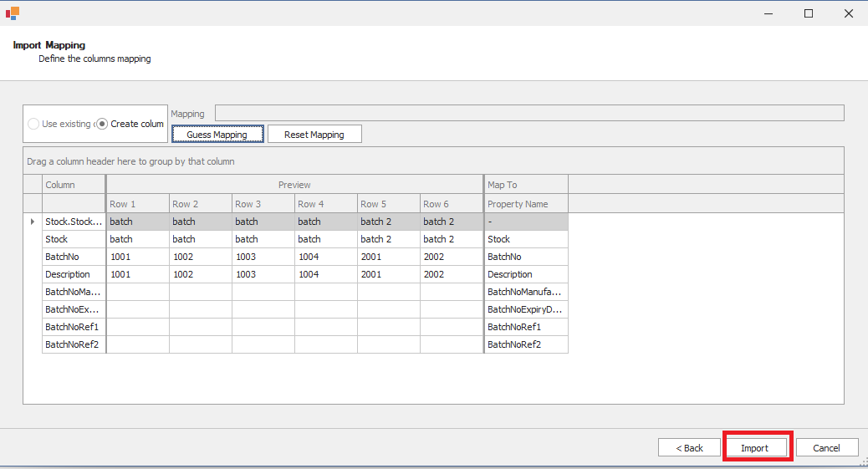Click Row 5 batch 2 cell in Stock row

(x=389, y=239)
